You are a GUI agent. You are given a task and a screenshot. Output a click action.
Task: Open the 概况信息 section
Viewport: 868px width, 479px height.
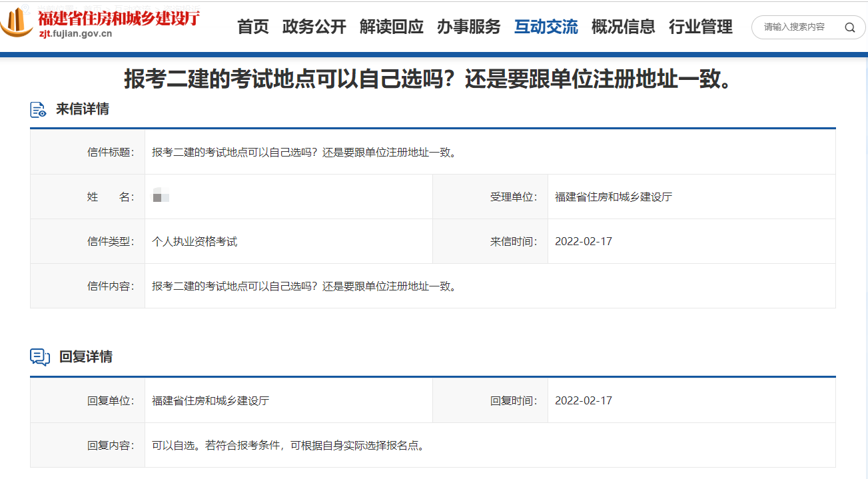[623, 27]
